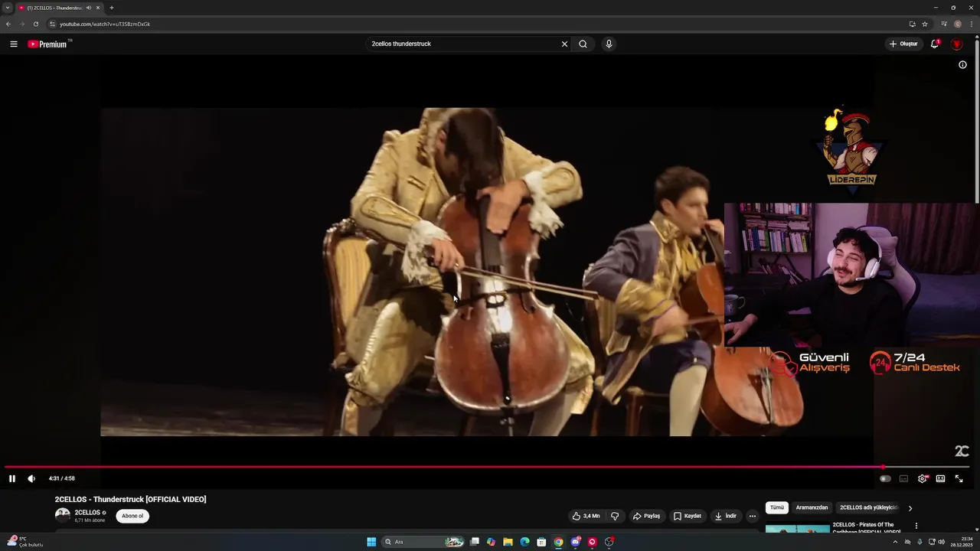Mute the video volume
Image resolution: width=980 pixels, height=551 pixels.
pos(31,478)
